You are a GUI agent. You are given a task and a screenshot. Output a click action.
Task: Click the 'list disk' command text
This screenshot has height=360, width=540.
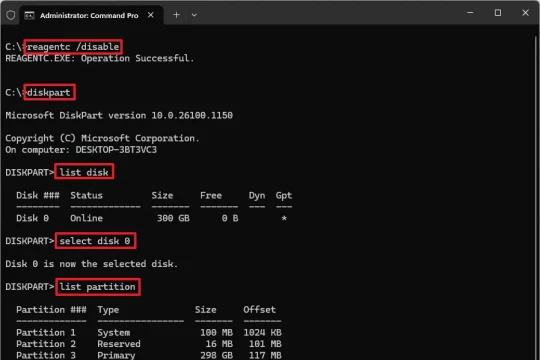click(x=84, y=172)
